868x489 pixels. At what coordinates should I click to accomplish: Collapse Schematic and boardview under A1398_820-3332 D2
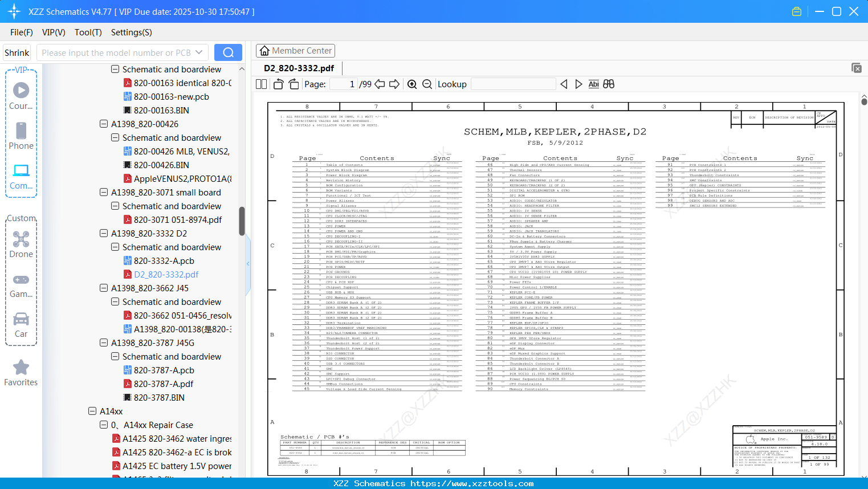click(115, 247)
